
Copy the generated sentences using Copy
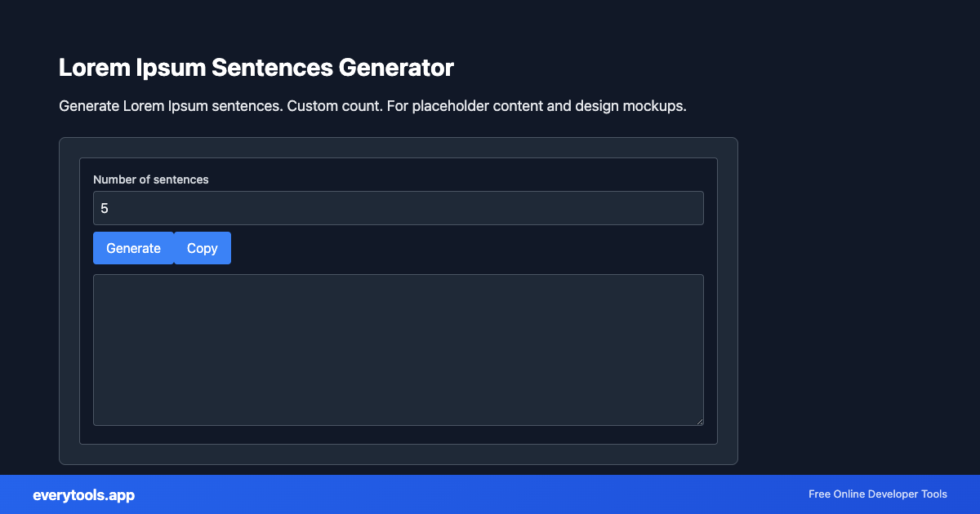(202, 248)
